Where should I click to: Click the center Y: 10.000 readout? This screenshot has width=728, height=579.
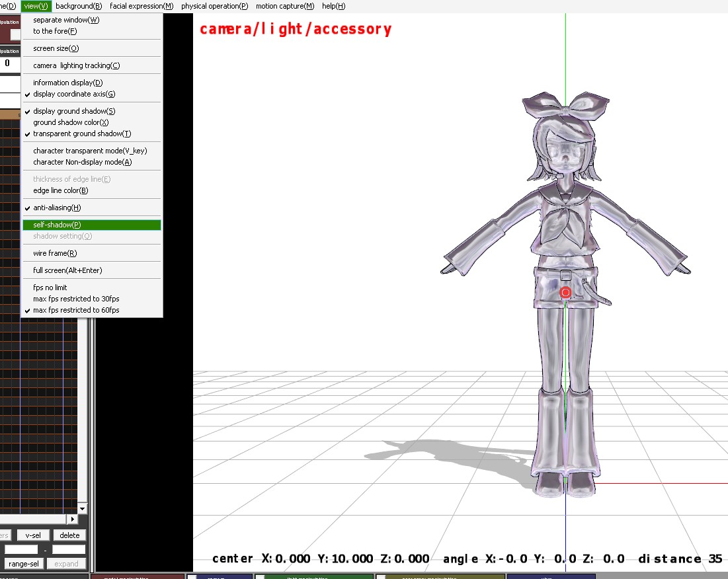click(x=345, y=559)
